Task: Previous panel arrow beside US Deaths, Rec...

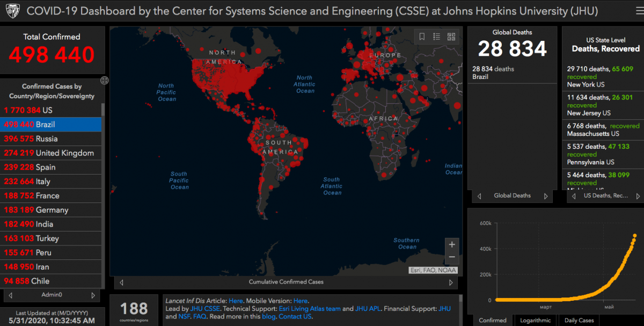Action: coord(573,196)
